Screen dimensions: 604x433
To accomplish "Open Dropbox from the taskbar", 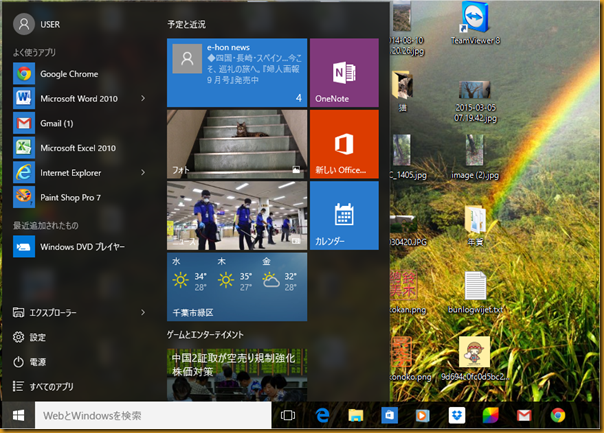I will pos(457,415).
